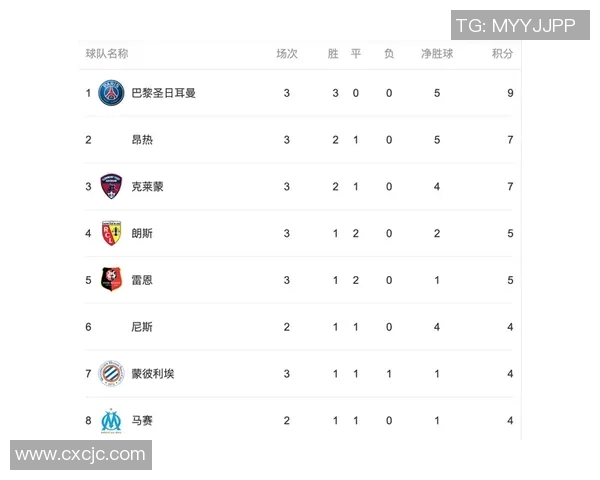
Task: Click the 球队名称 column header
Action: pyautogui.click(x=107, y=54)
